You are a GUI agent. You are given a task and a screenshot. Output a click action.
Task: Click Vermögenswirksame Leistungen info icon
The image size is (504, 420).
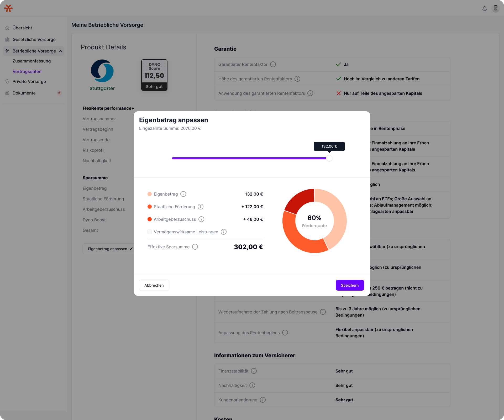tap(224, 232)
